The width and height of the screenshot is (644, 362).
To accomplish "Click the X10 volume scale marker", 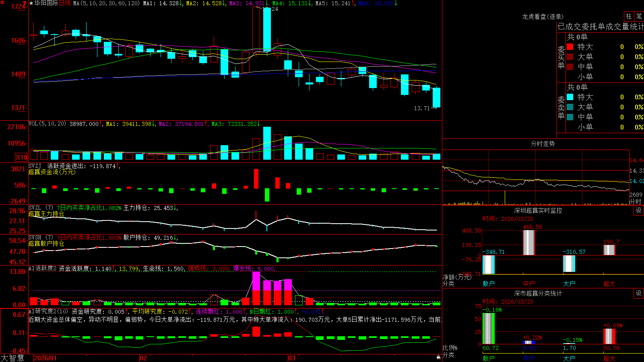I will coord(21,157).
